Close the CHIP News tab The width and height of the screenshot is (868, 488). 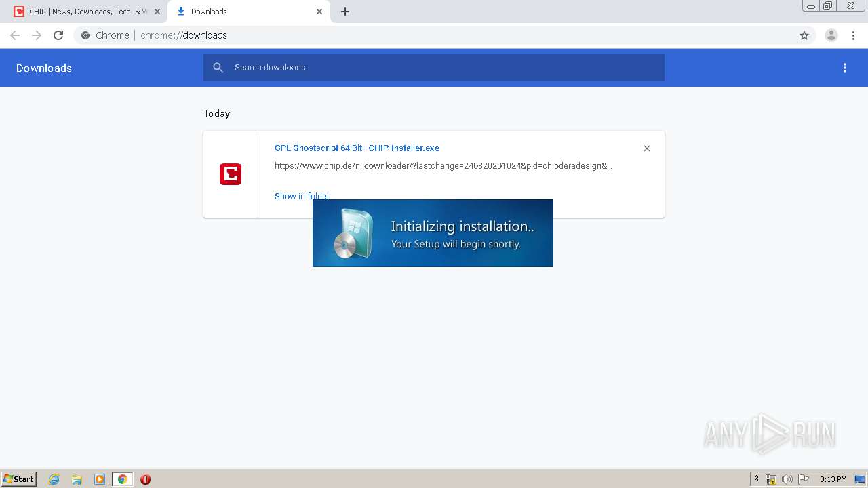coord(157,12)
